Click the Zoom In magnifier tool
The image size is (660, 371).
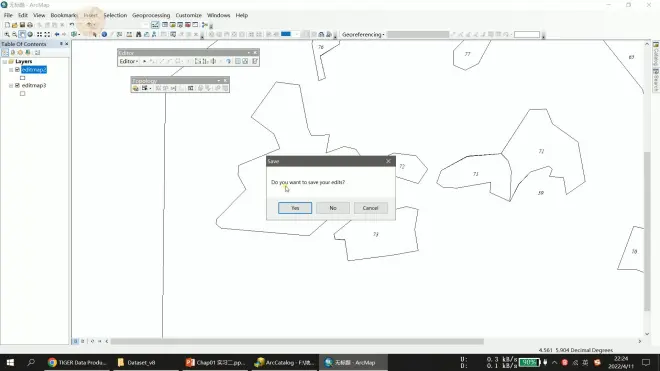pyautogui.click(x=7, y=35)
